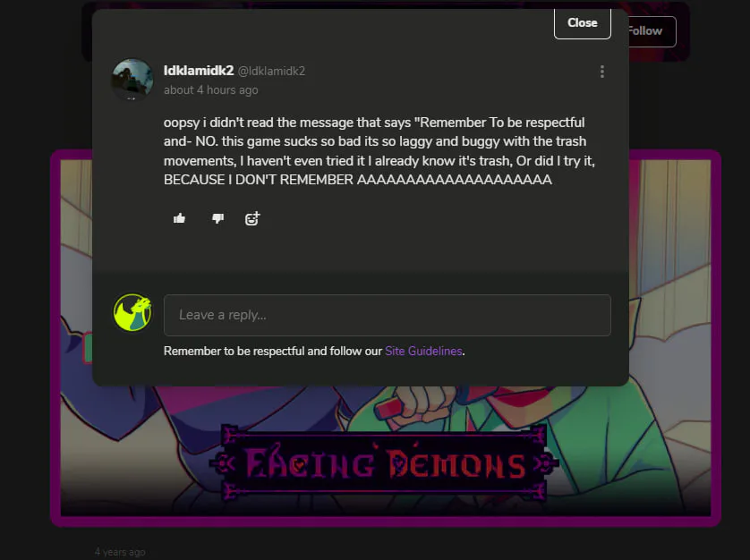Add an emoji reaction to the comment
750x560 pixels.
tap(252, 218)
